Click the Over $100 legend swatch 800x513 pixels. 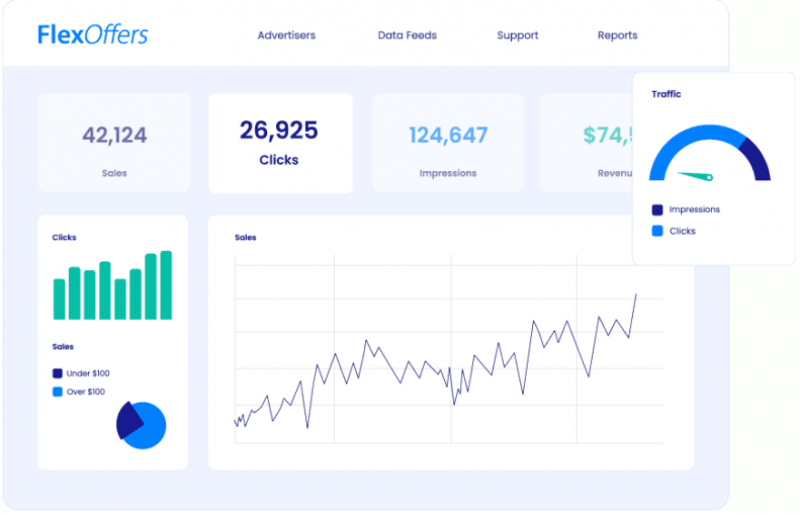coord(57,392)
